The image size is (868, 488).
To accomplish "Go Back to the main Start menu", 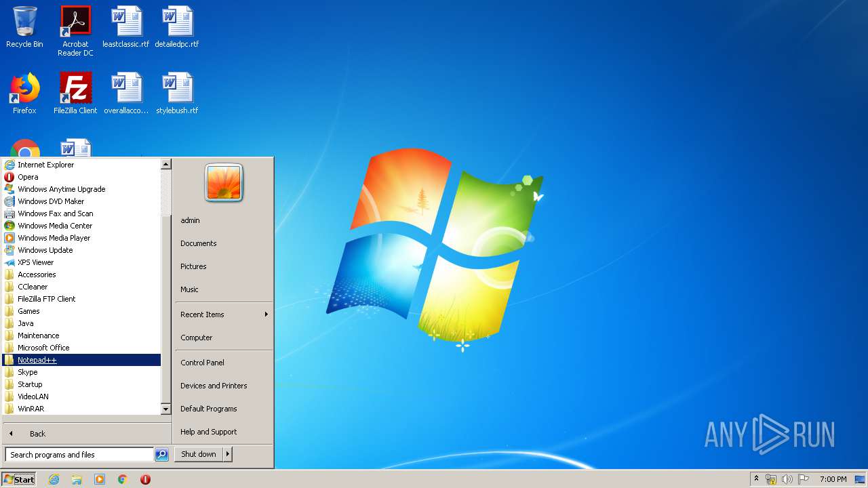I will pyautogui.click(x=87, y=434).
